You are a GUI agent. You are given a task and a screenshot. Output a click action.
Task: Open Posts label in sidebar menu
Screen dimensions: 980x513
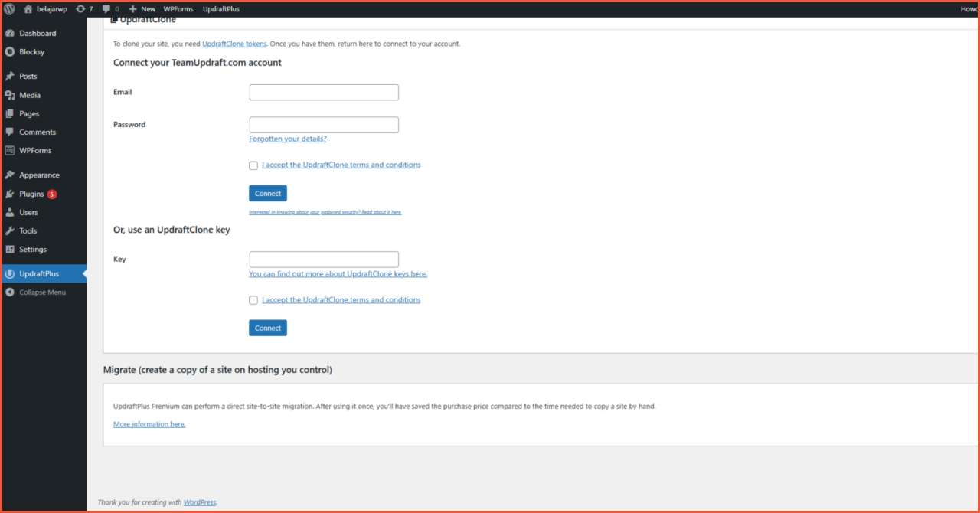pyautogui.click(x=28, y=77)
